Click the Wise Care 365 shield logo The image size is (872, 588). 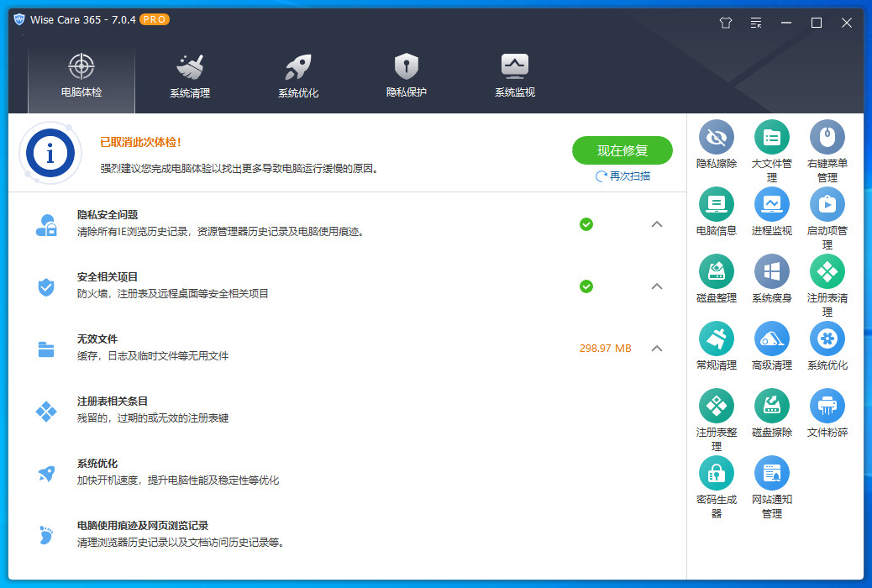tap(19, 19)
